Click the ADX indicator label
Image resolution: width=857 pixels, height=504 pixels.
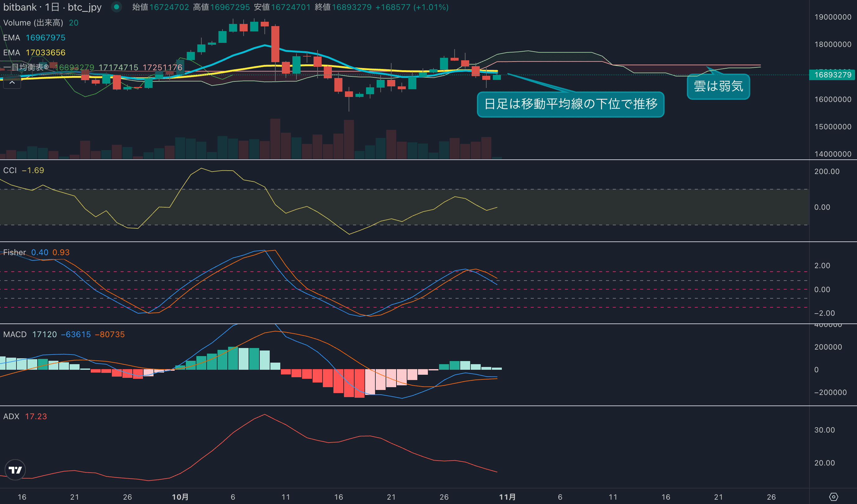pyautogui.click(x=11, y=416)
